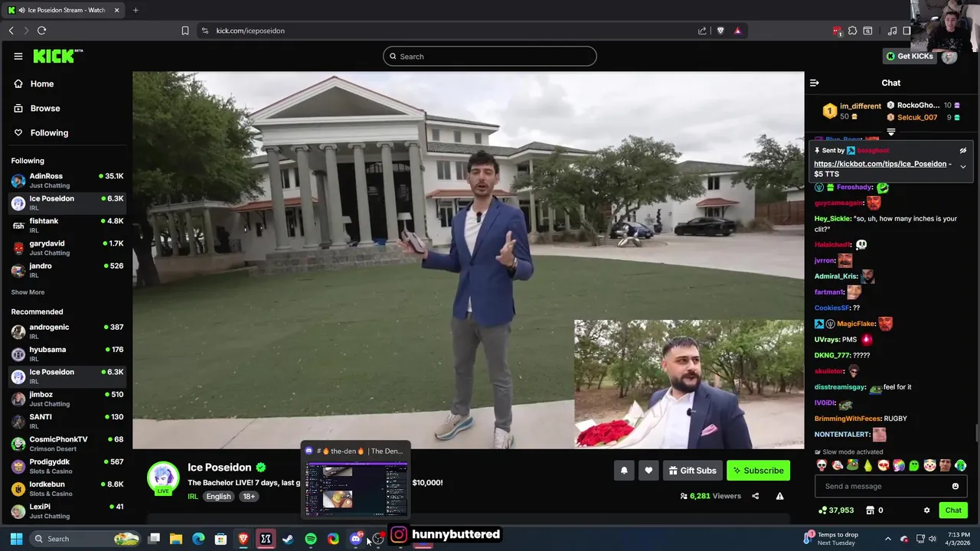Click the English language tag
980x551 pixels.
click(x=218, y=497)
